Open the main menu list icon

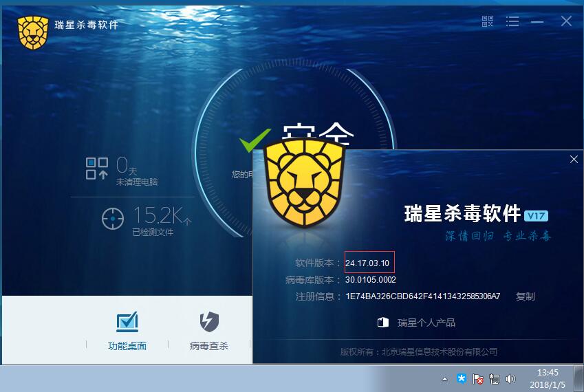click(x=512, y=21)
